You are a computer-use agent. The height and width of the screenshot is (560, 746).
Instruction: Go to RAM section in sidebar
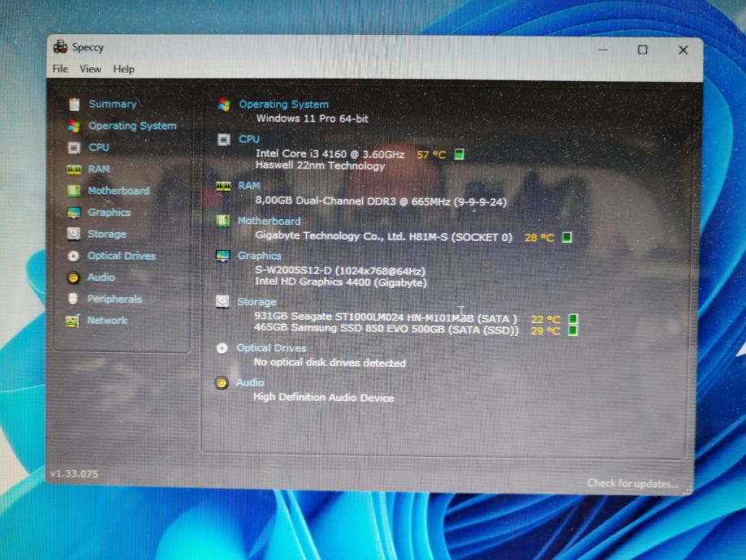(99, 169)
